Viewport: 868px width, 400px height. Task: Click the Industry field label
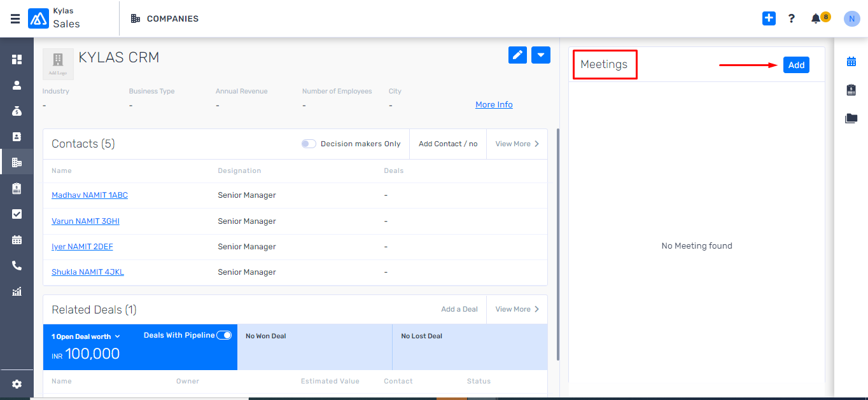(x=56, y=92)
